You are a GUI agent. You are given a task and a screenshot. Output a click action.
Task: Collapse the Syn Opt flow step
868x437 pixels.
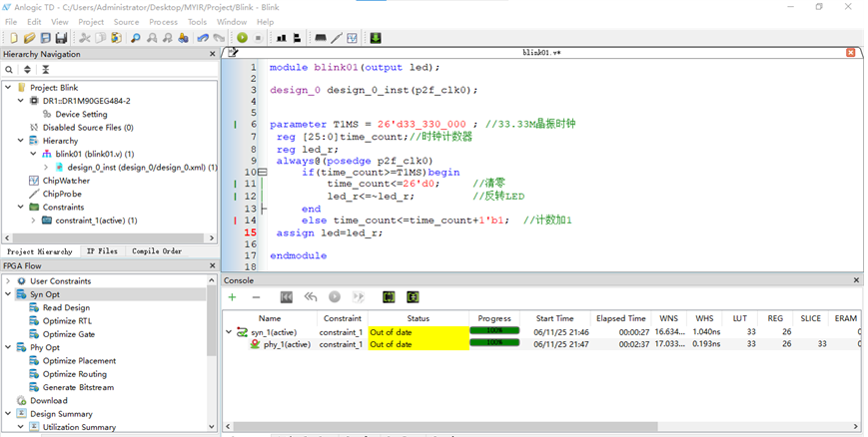[8, 294]
